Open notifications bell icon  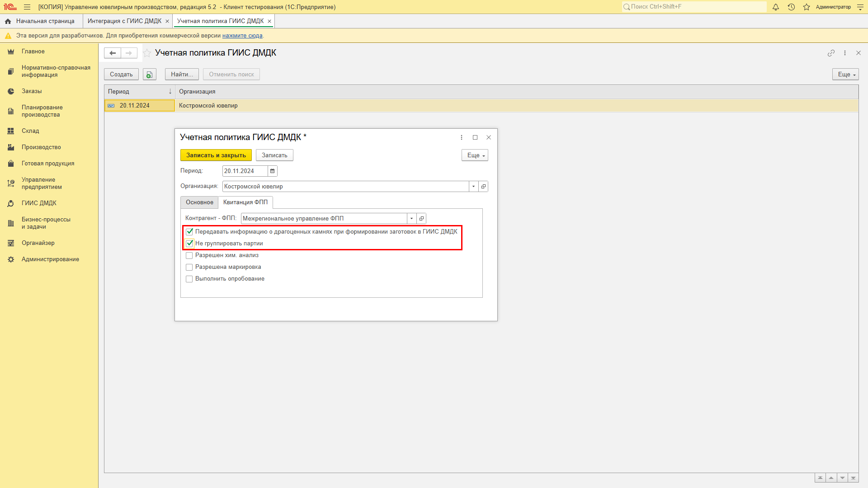click(x=776, y=7)
